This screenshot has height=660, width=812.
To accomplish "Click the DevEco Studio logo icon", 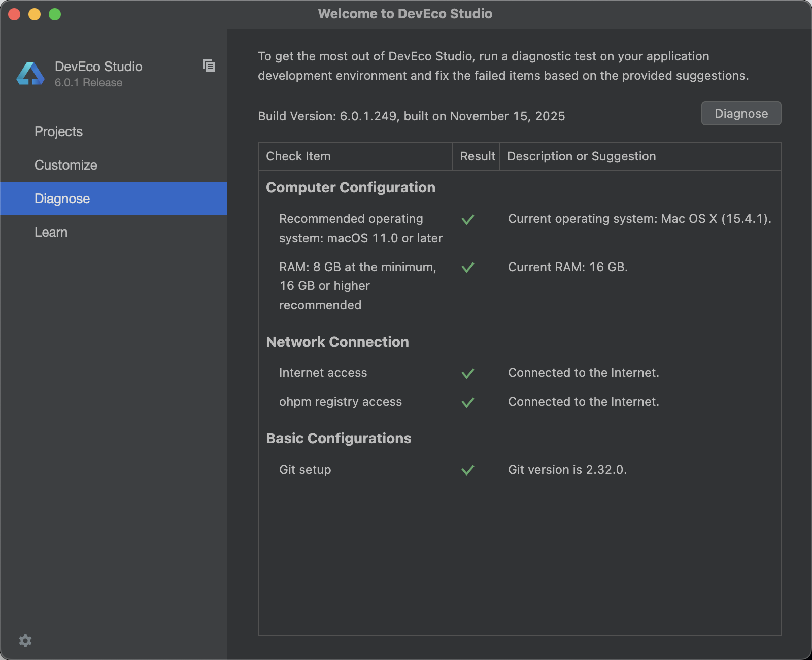I will click(30, 74).
